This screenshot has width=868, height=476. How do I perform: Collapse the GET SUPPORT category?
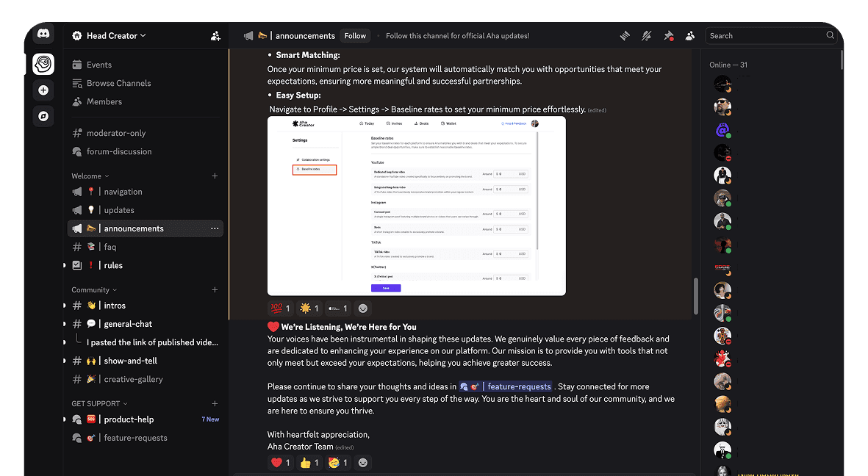[100, 404]
